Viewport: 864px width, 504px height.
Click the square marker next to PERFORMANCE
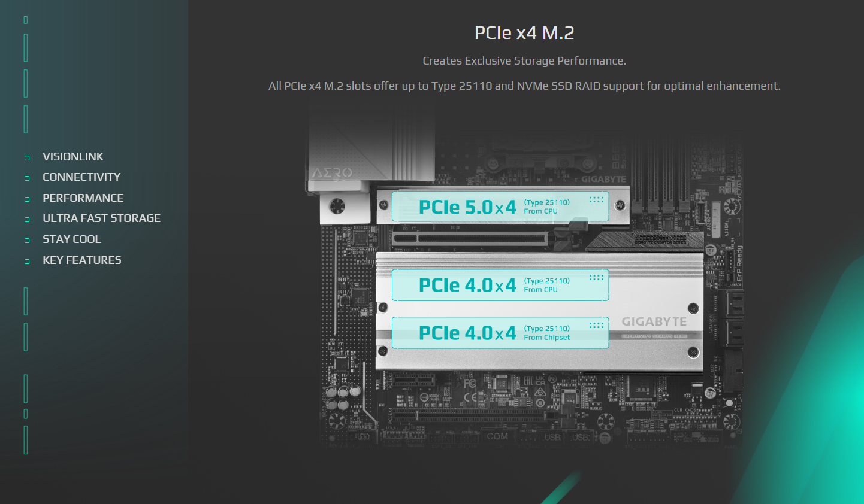[26, 199]
